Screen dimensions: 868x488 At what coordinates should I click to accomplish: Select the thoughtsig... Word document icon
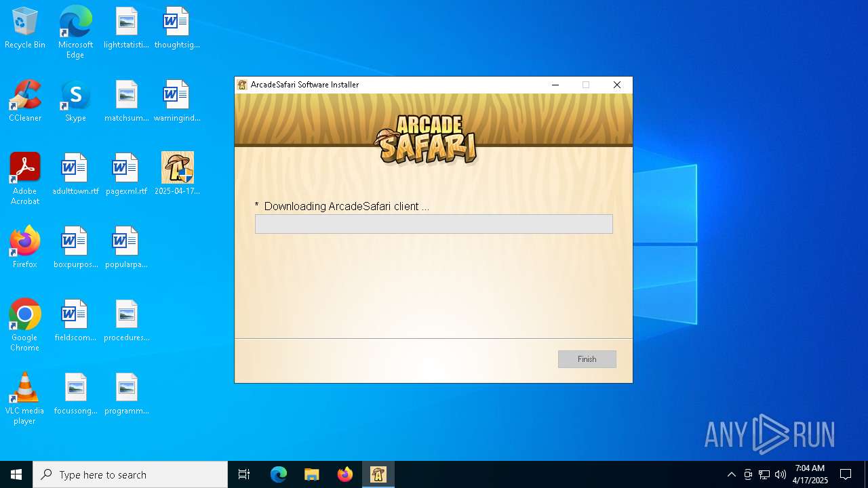point(177,28)
